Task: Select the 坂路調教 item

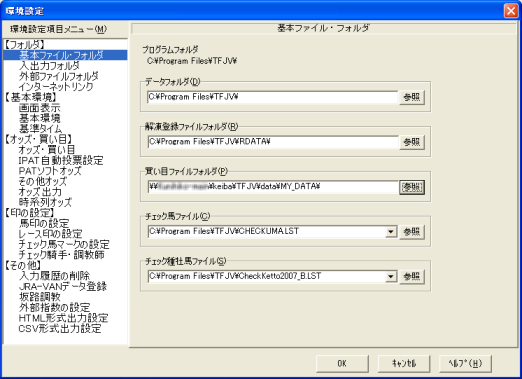Action: coord(39,297)
